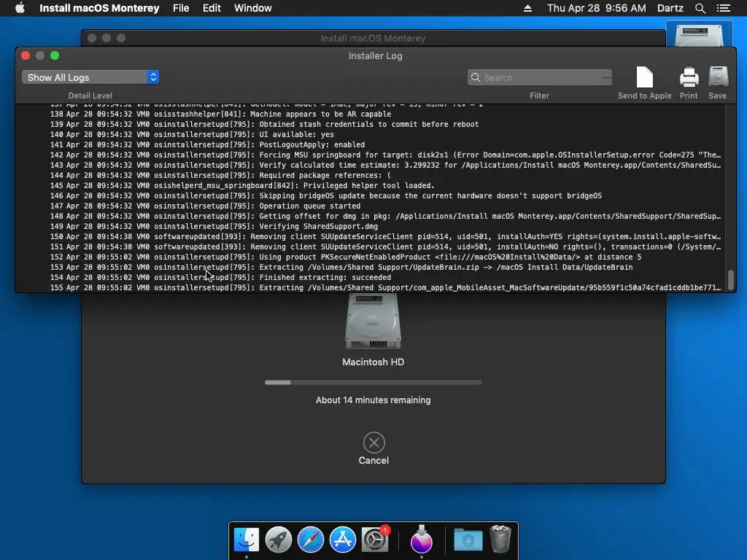Open the Trash in the Dock
The image size is (747, 560).
pyautogui.click(x=500, y=539)
